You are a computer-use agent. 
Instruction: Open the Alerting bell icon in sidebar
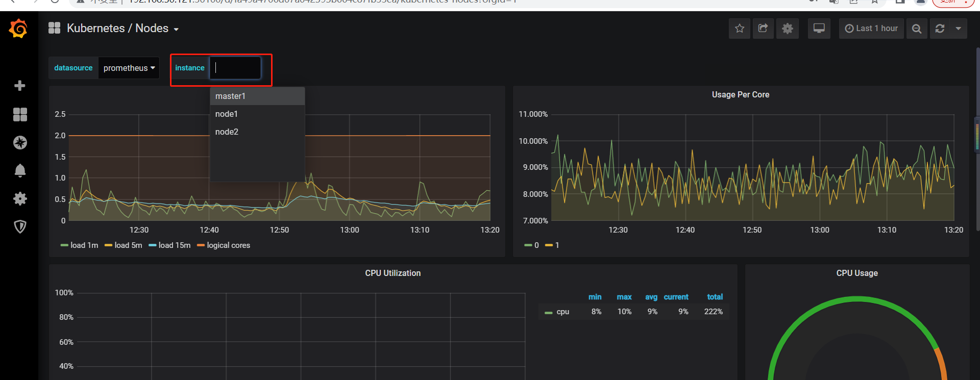click(x=20, y=170)
